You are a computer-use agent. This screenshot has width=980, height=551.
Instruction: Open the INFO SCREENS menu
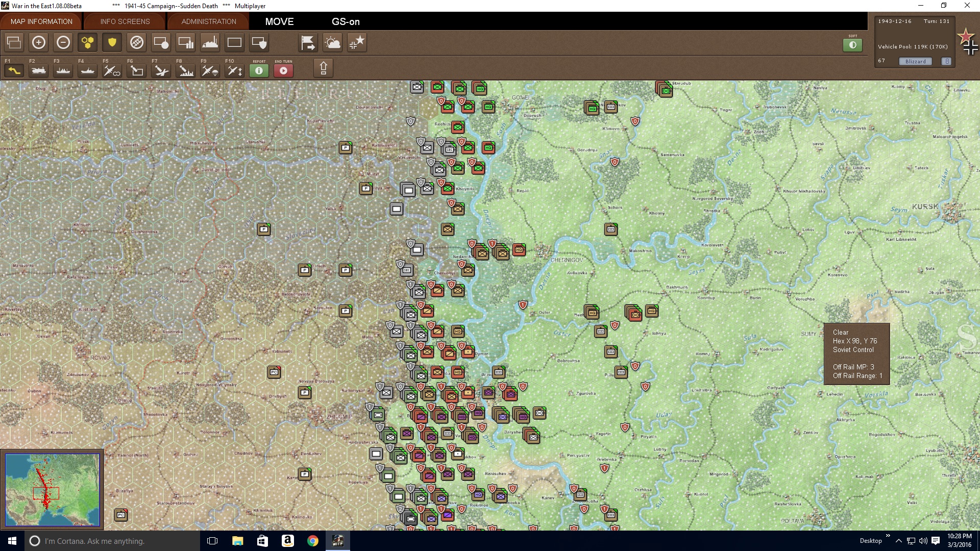pyautogui.click(x=124, y=21)
